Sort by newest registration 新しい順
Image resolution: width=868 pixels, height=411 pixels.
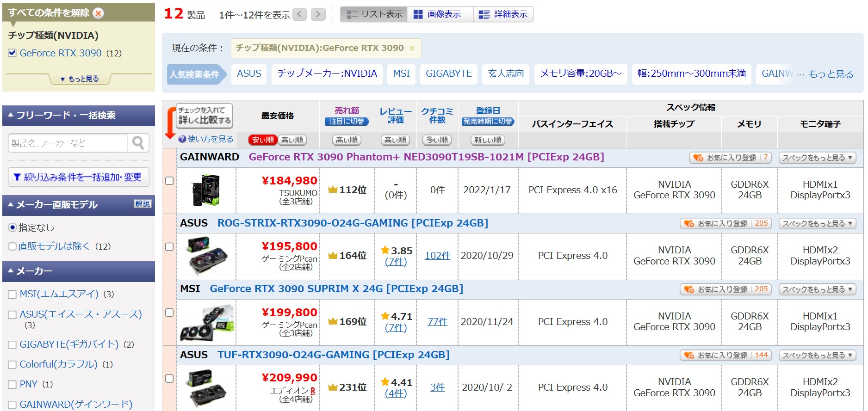click(488, 140)
